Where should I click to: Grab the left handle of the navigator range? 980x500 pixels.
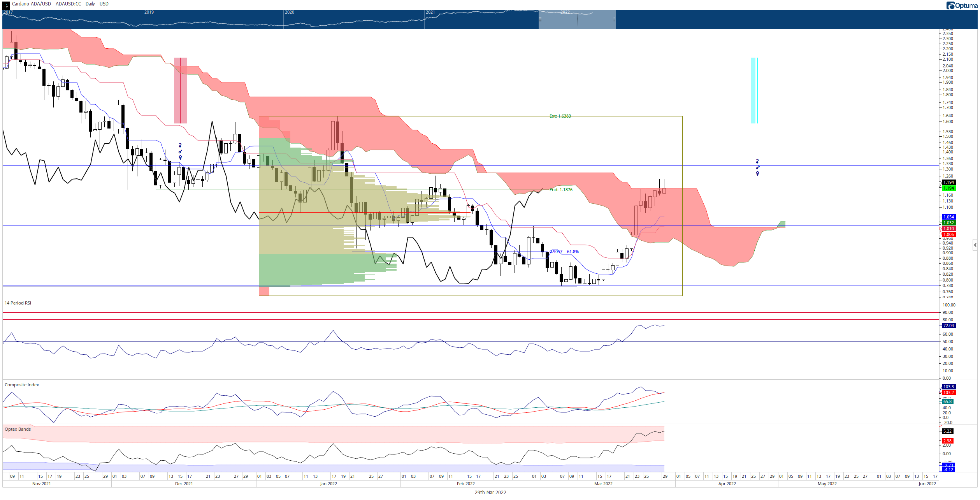coord(540,19)
